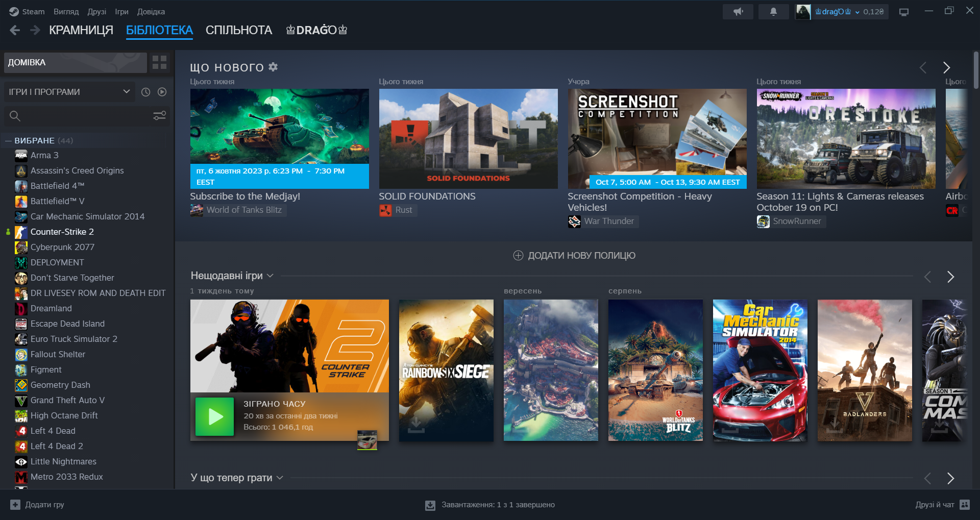The height and width of the screenshot is (520, 980).
Task: Open the advanced filters icon in search
Action: click(159, 116)
